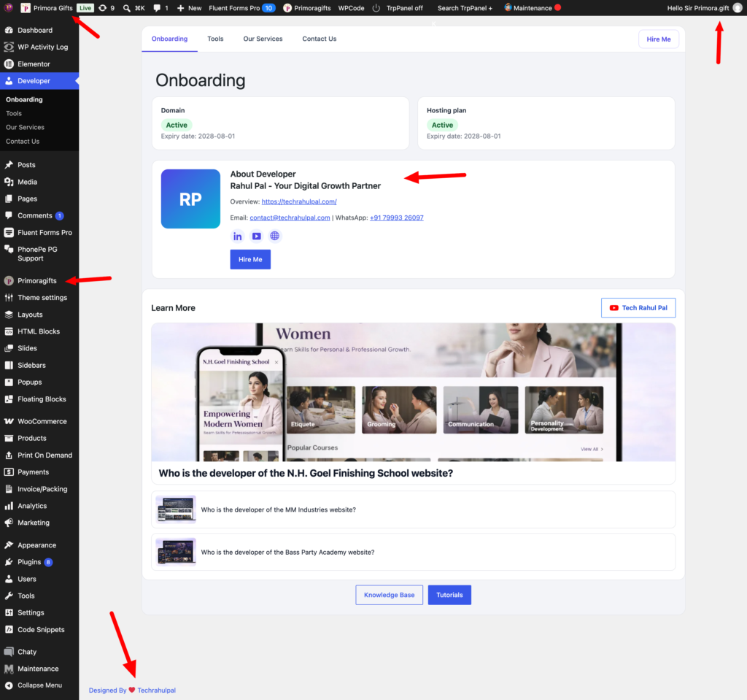Click the Tech Rahul Pal YouTube button
The height and width of the screenshot is (700, 747).
click(638, 308)
